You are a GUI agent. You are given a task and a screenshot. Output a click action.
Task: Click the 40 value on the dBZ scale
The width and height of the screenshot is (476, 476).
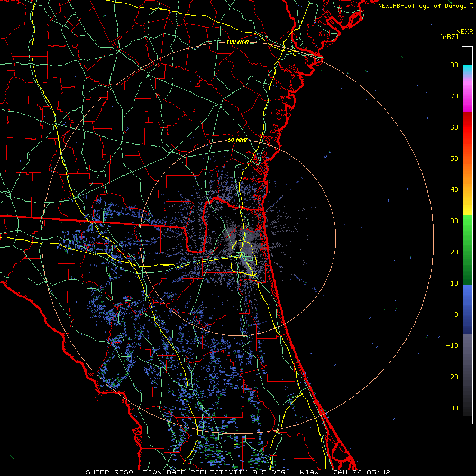454,190
